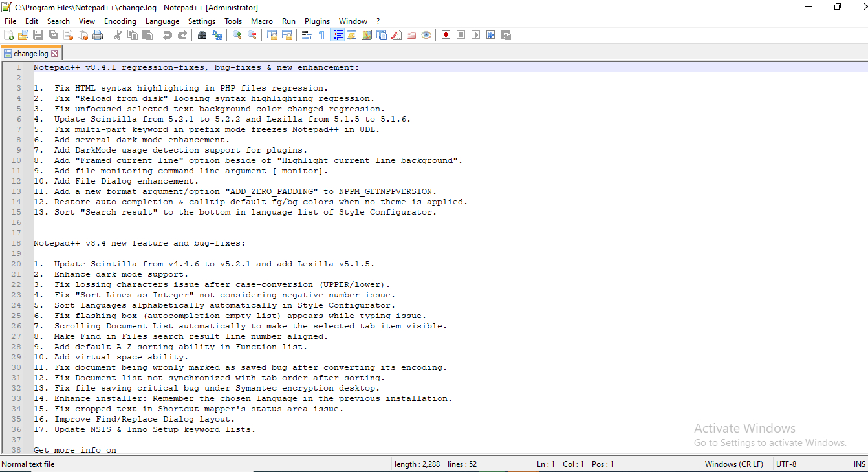Viewport: 868px width, 472px height.
Task: Open the Plugins menu
Action: [317, 21]
